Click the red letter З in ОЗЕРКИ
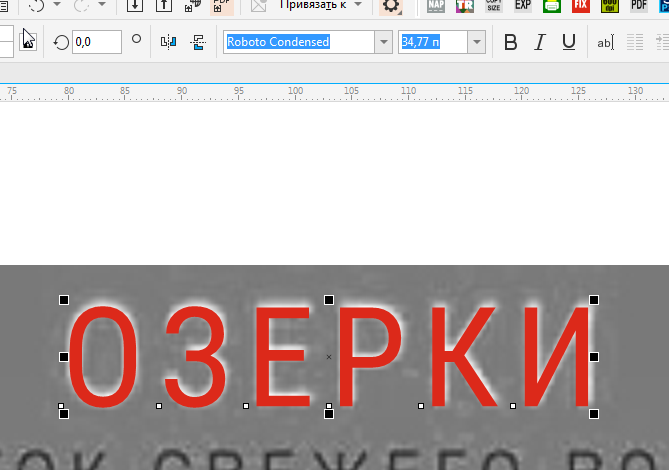Viewport: 669px width, 470px height. click(195, 357)
